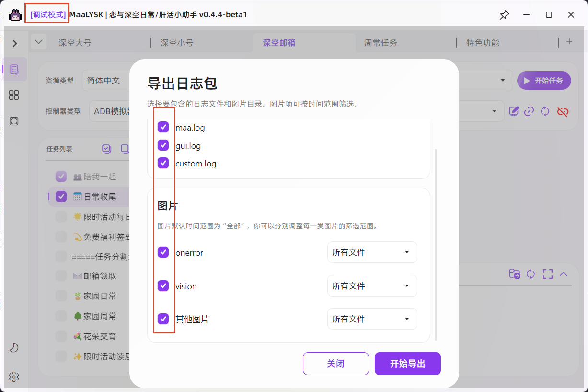Click the fullscreen brackets icon in log panel
The image size is (588, 392).
(548, 274)
